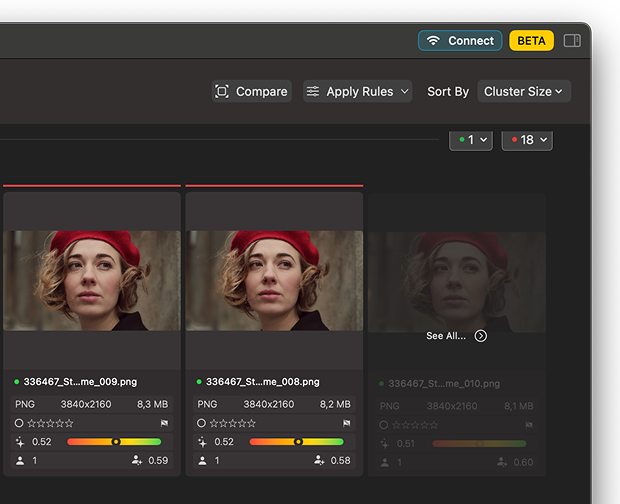
Task: Click the Compare frame icon
Action: [x=222, y=91]
